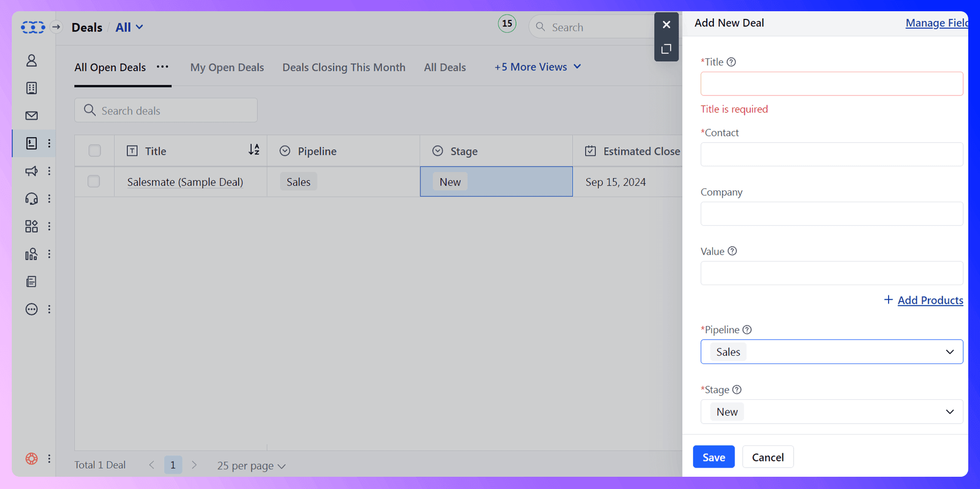Open options dots next to Deals icon
The height and width of the screenshot is (489, 980).
click(x=49, y=143)
